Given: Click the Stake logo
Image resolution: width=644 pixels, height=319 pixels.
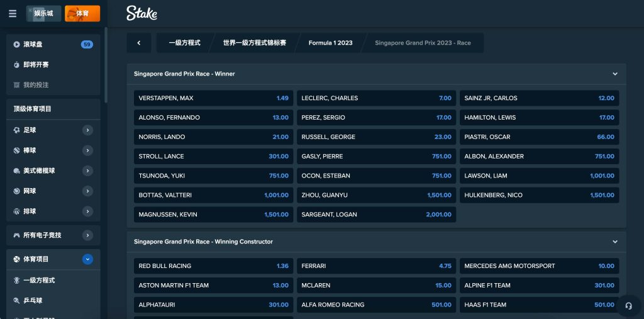Looking at the screenshot, I should point(142,13).
